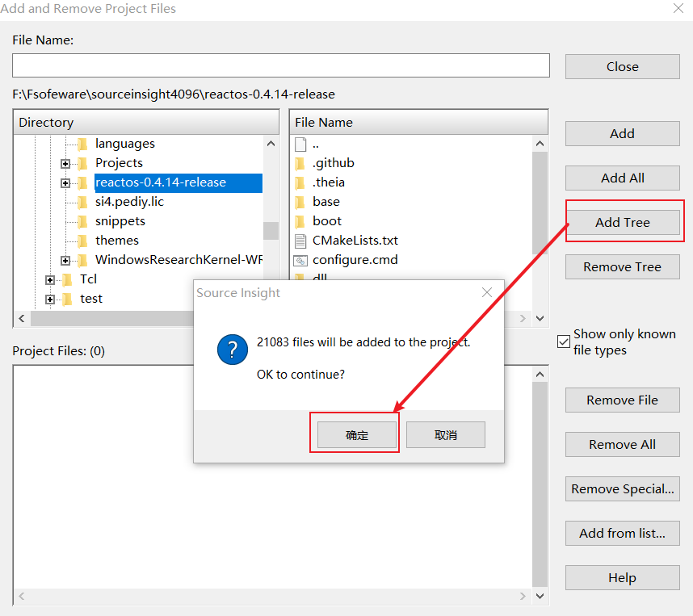Click Project Files list scroll up arrow
Viewport: 693px width, 616px height.
pyautogui.click(x=540, y=375)
